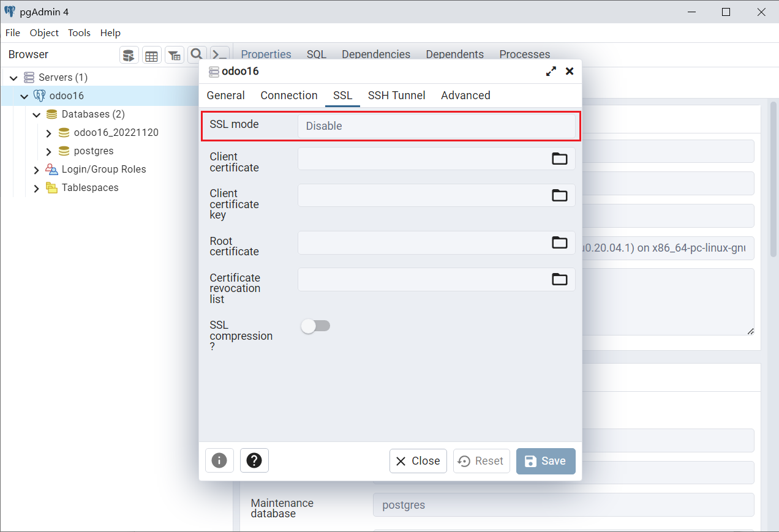
Task: Collapse the Databases (2) node
Action: click(x=37, y=114)
